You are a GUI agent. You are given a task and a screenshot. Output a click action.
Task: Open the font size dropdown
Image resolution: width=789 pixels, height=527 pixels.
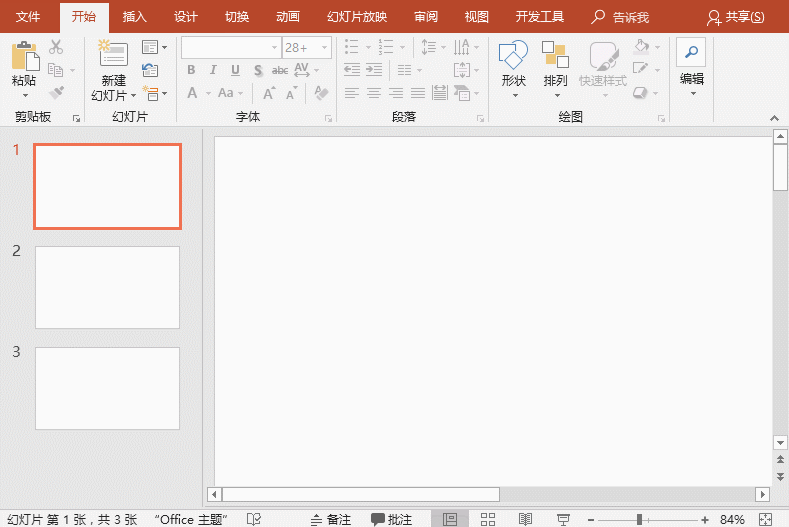click(323, 48)
